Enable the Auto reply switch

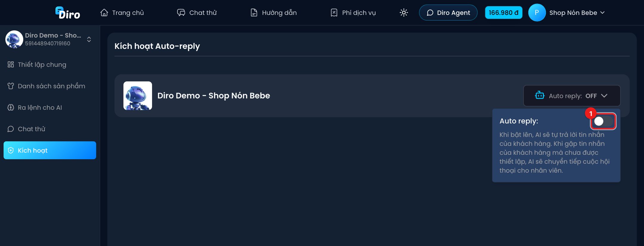tap(603, 121)
